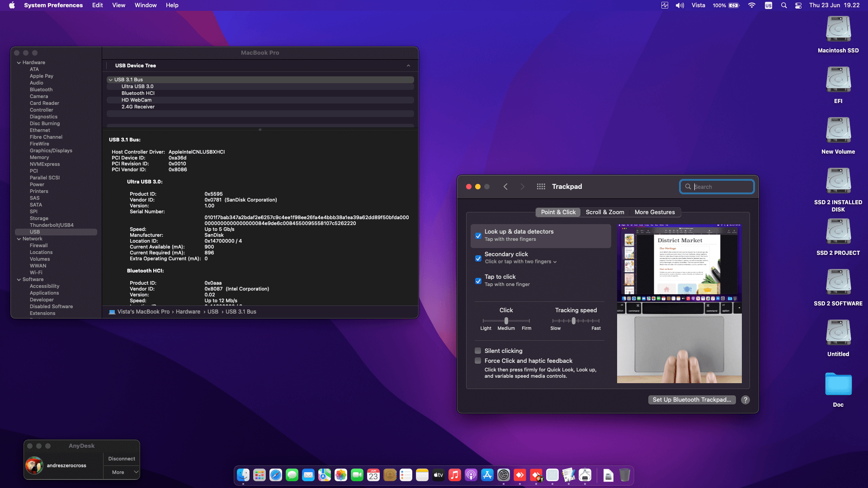Click Hardware in the path bar

(188, 312)
